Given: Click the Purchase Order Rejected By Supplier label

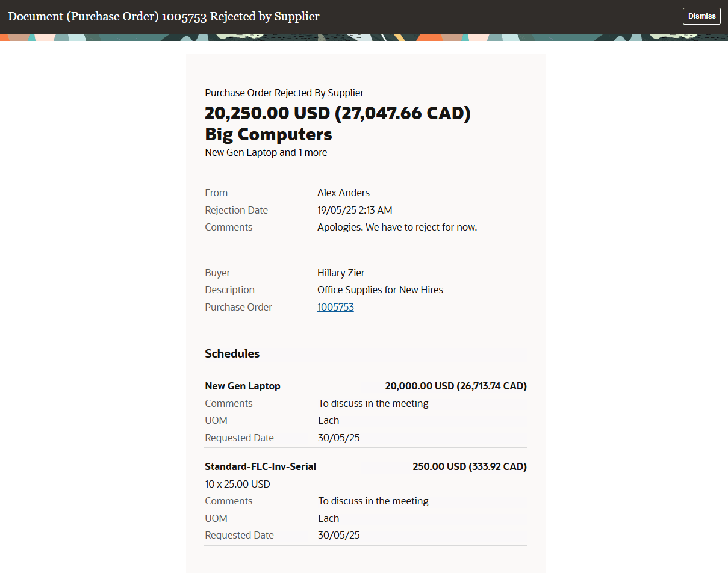Looking at the screenshot, I should click(x=284, y=93).
